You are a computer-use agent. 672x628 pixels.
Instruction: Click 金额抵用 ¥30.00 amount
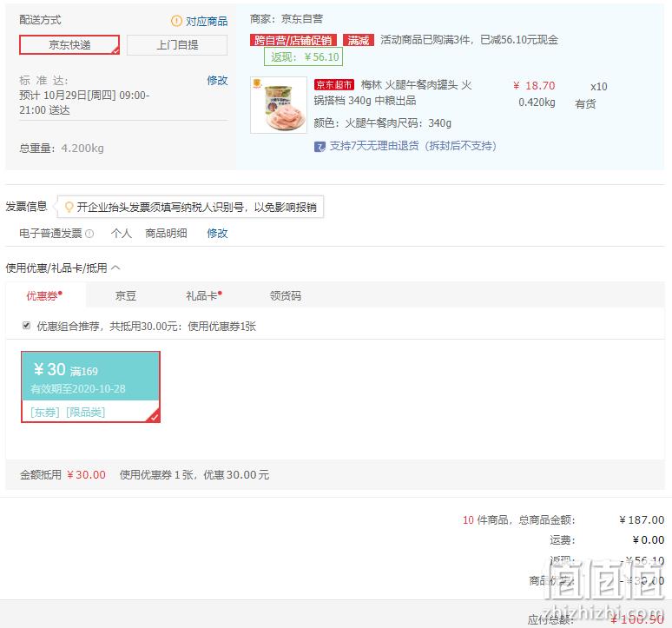pyautogui.click(x=86, y=474)
